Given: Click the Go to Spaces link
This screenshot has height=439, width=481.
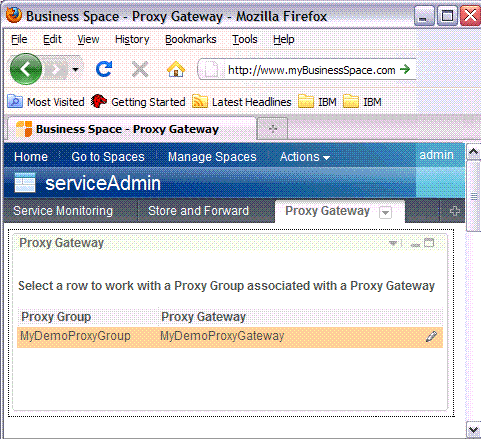Looking at the screenshot, I should coord(108,157).
